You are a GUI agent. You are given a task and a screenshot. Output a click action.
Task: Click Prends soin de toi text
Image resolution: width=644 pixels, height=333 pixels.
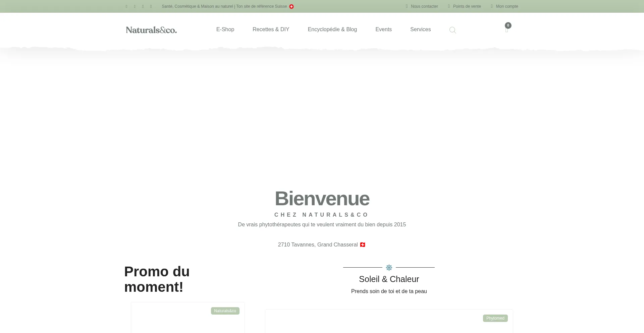[x=389, y=291]
